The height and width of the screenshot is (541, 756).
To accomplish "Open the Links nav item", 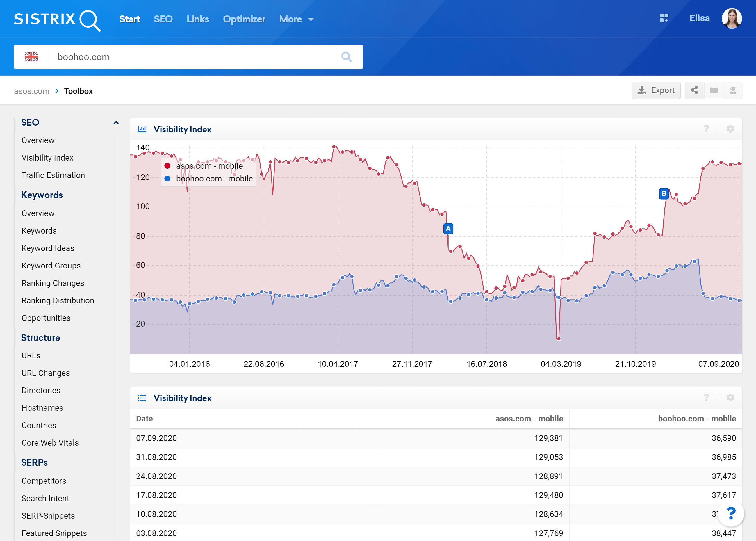I will (x=198, y=19).
